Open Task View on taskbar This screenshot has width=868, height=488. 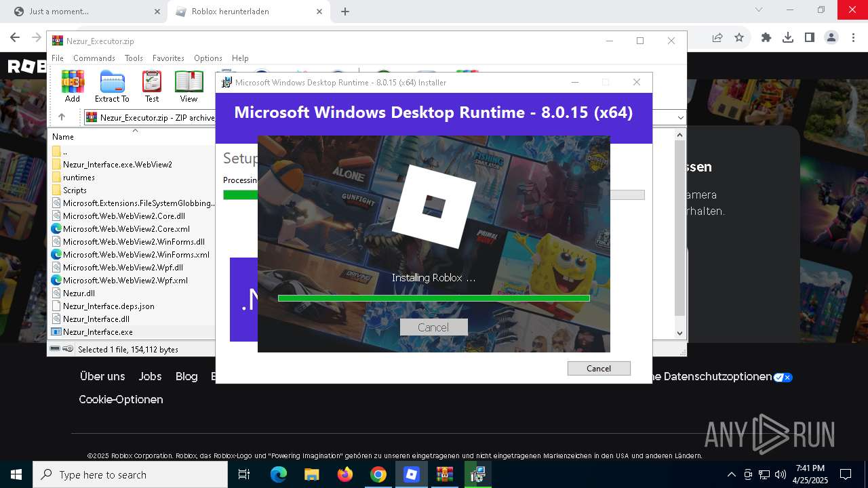click(244, 474)
